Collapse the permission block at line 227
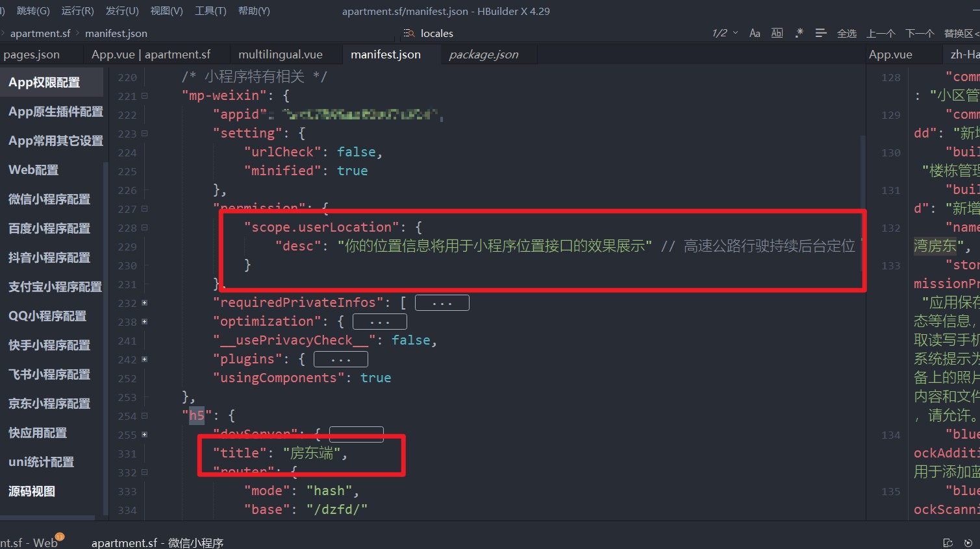This screenshot has width=980, height=549. 144,209
